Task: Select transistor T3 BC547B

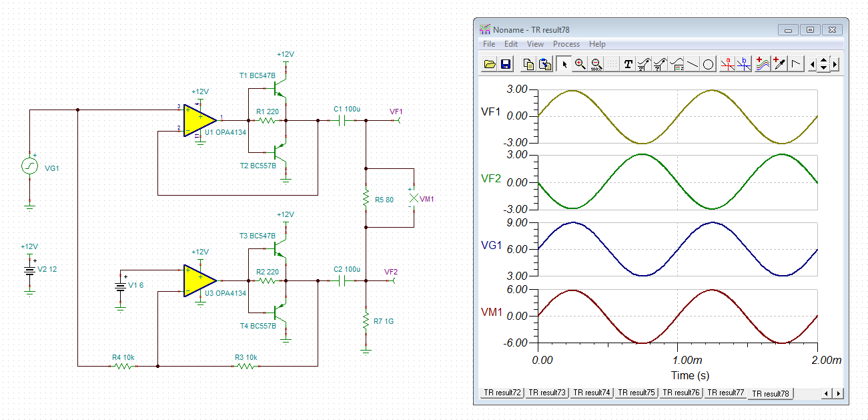Action: (281, 248)
